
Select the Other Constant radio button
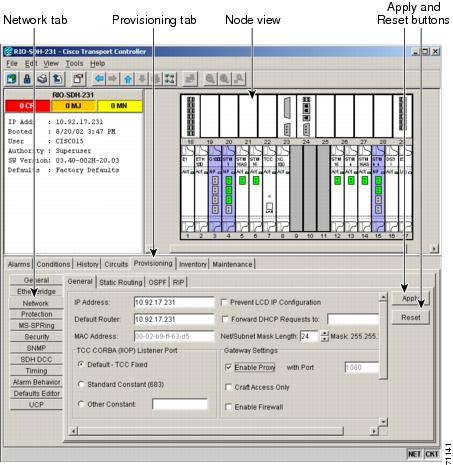[x=81, y=404]
